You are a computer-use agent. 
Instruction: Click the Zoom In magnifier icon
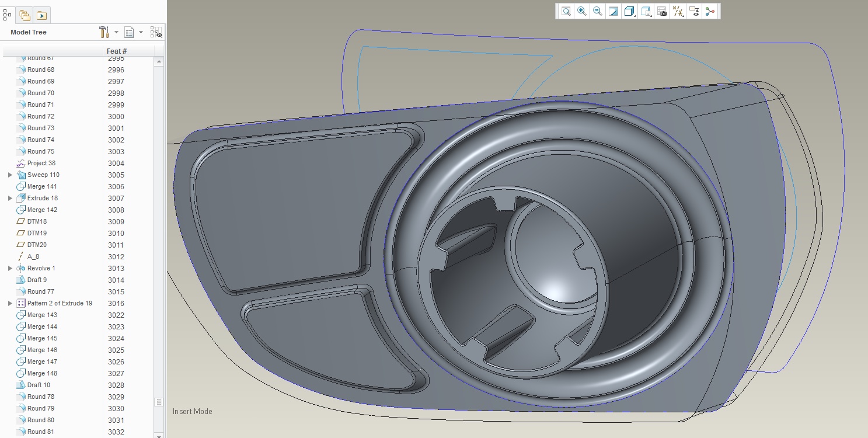[x=582, y=11]
